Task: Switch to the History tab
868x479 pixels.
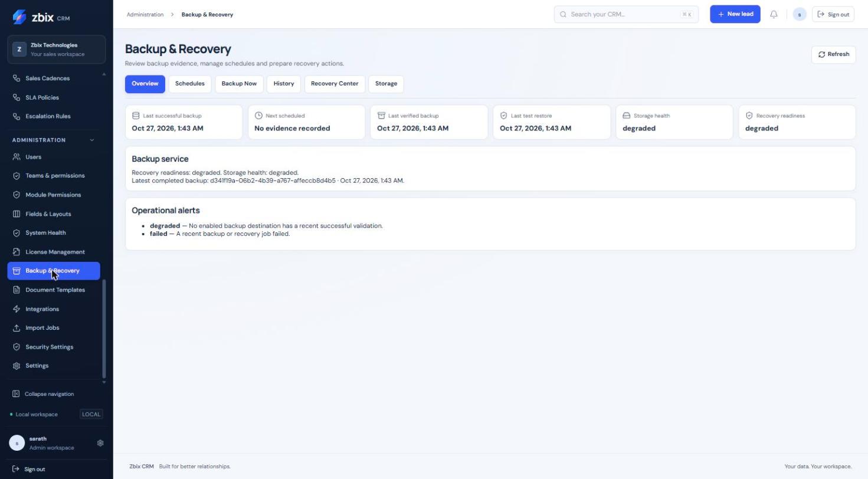Action: pyautogui.click(x=284, y=84)
